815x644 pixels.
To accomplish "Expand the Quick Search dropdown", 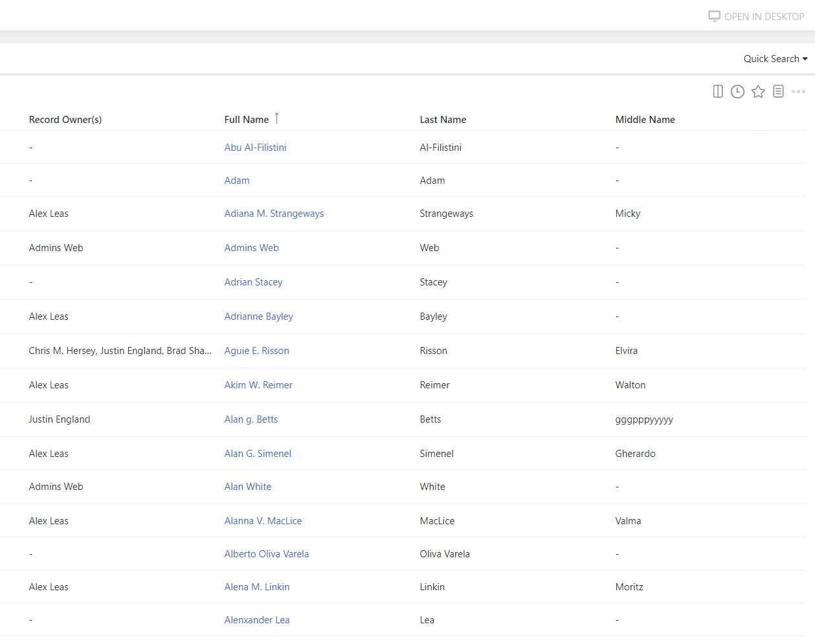I will (775, 59).
